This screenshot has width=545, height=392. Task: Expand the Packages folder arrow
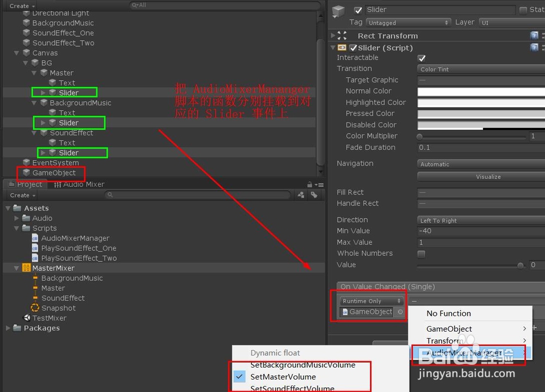pos(8,328)
